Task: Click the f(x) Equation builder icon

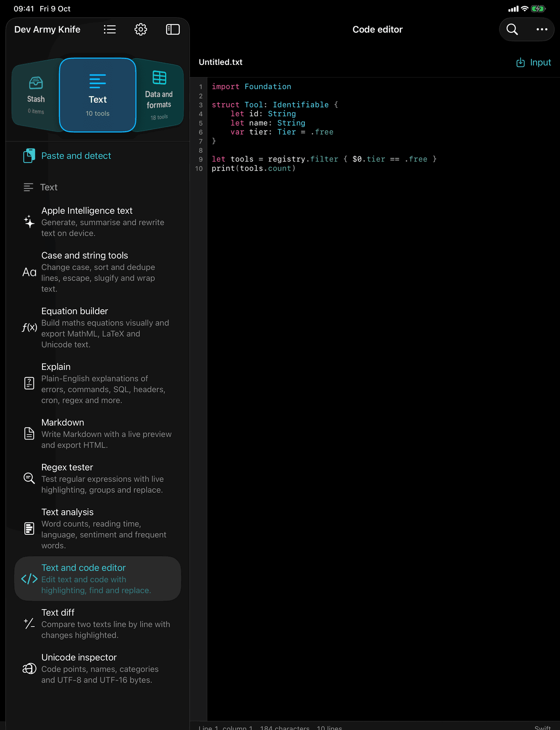Action: tap(29, 327)
